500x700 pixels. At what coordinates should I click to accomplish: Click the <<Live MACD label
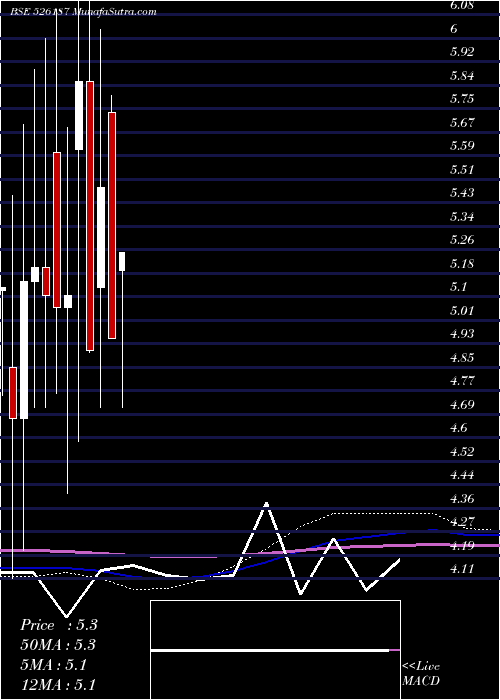(x=421, y=673)
